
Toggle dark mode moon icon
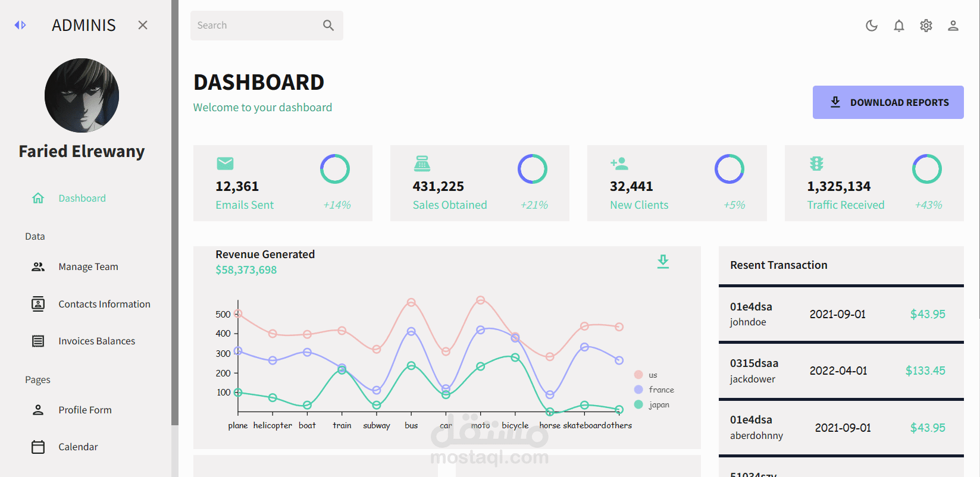click(x=872, y=26)
